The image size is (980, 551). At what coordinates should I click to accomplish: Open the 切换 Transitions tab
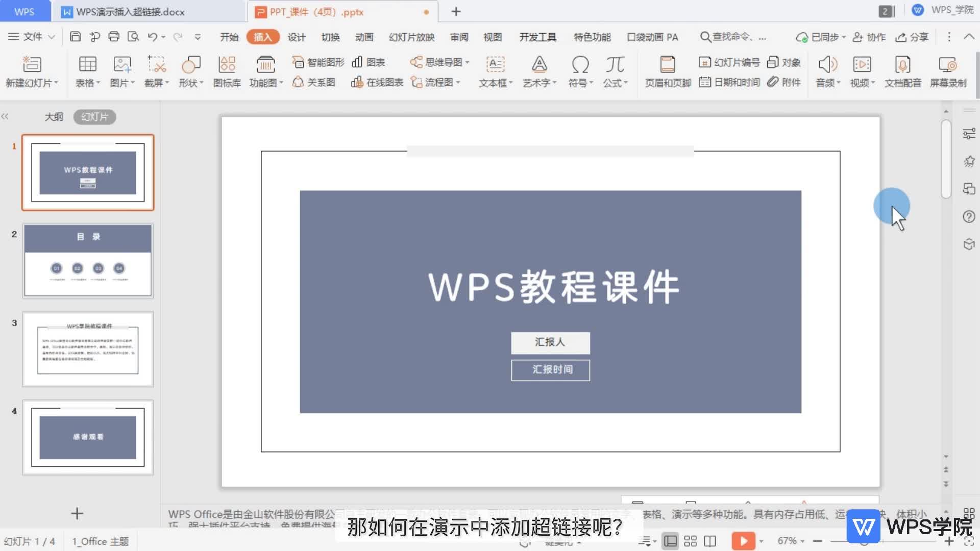click(330, 37)
